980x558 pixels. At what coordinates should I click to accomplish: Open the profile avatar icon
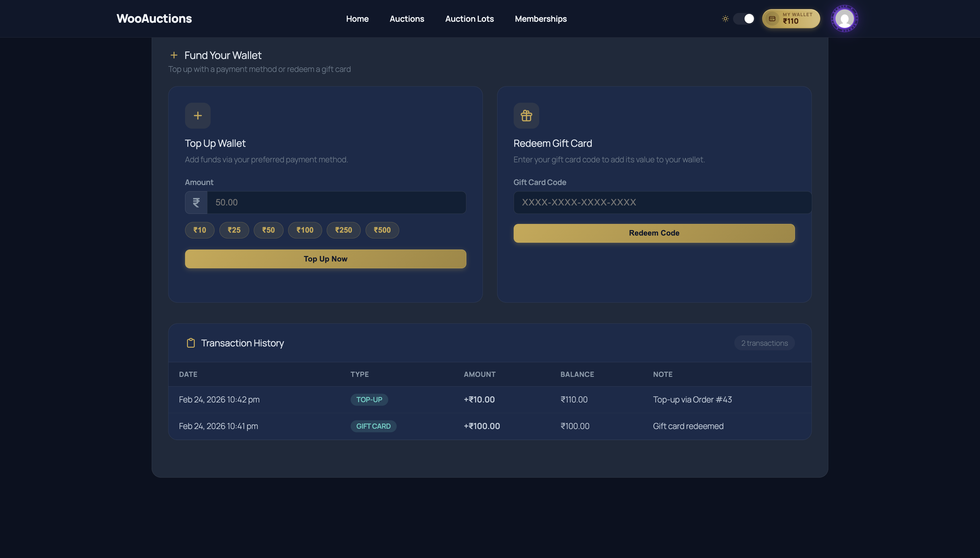tap(845, 18)
